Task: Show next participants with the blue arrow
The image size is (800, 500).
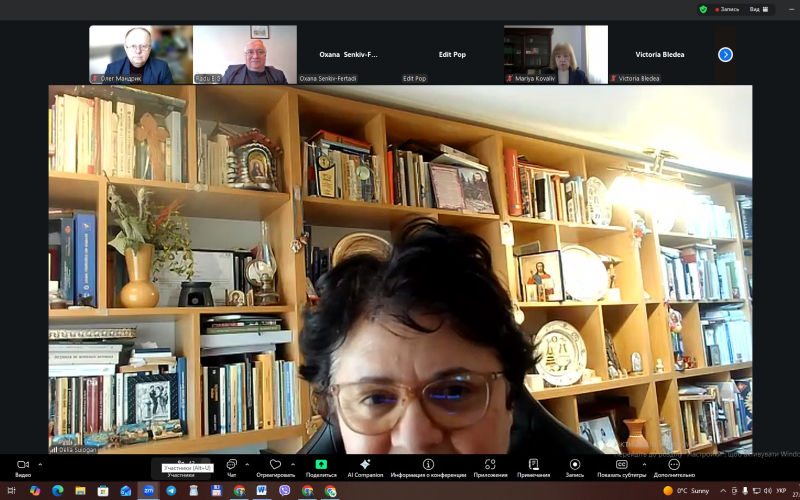Action: [x=725, y=54]
